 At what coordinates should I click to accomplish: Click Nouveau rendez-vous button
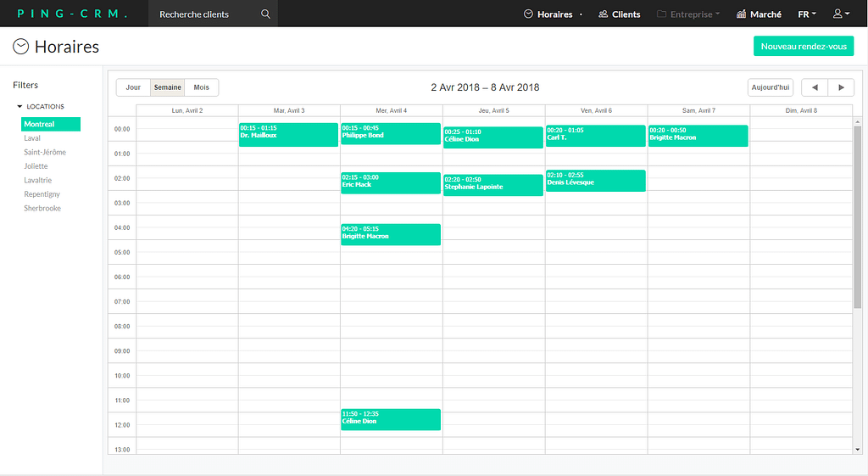click(804, 47)
